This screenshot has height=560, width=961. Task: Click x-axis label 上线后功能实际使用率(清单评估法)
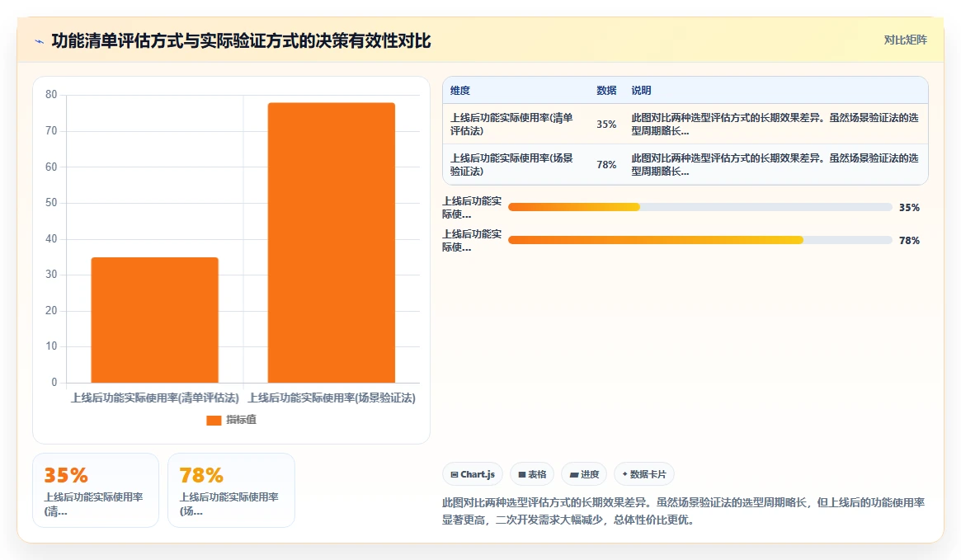[154, 398]
